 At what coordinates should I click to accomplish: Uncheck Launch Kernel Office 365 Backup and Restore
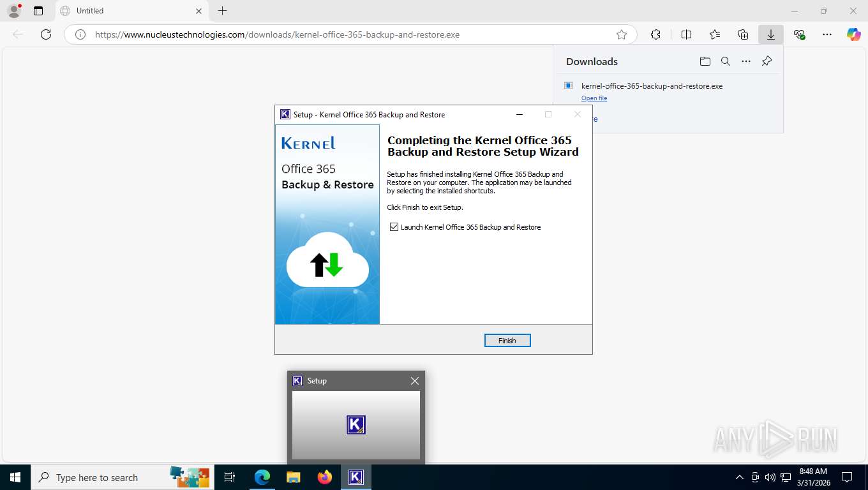[394, 227]
